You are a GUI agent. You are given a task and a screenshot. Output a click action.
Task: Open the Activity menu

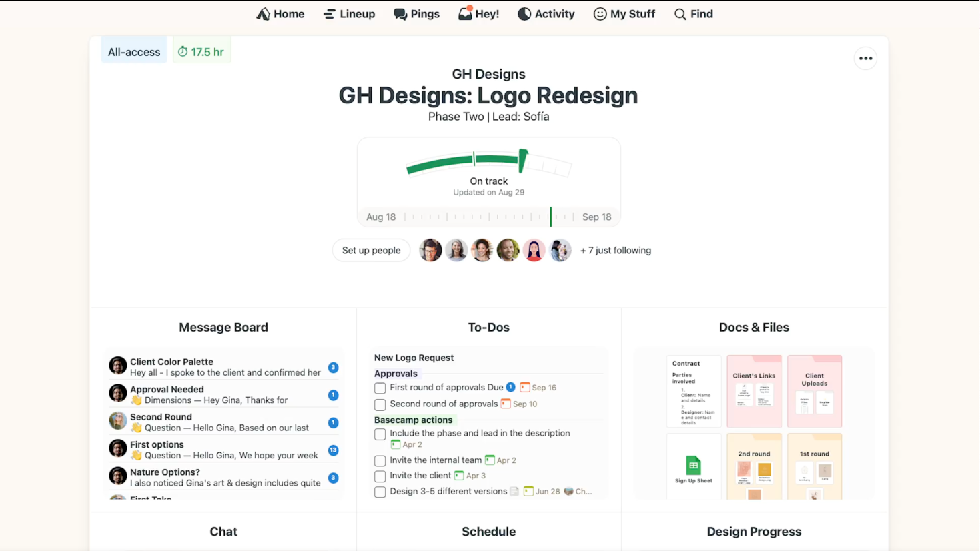pyautogui.click(x=546, y=14)
